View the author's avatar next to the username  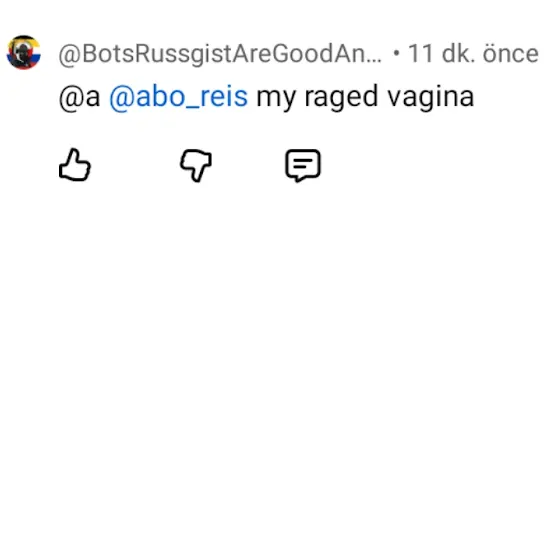pyautogui.click(x=24, y=52)
